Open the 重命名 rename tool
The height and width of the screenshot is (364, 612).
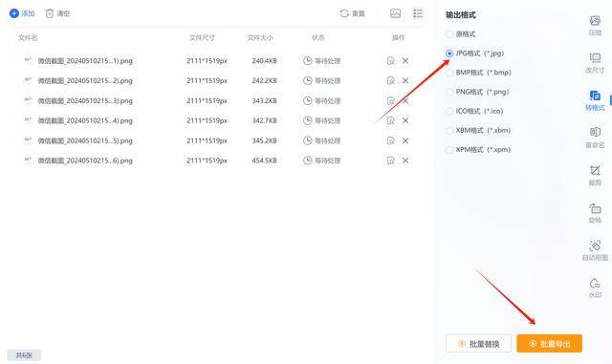[595, 138]
